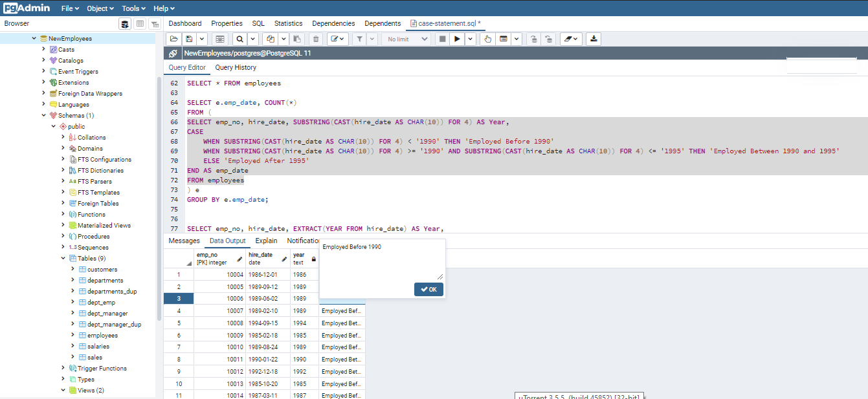Collapse the Tables (9) node
The image size is (868, 399).
pyautogui.click(x=63, y=258)
